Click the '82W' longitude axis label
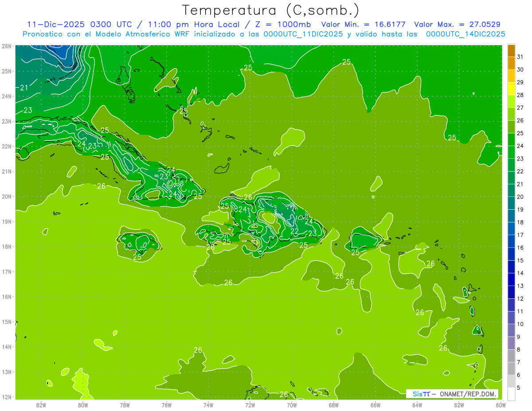This screenshot has height=411, width=532. point(41,405)
